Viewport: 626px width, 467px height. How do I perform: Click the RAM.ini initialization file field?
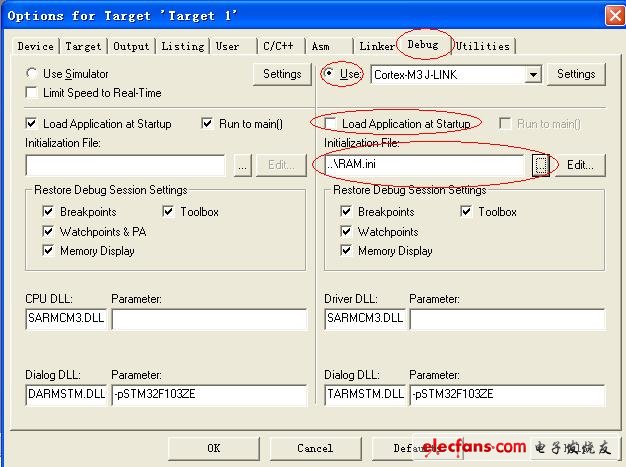425,165
